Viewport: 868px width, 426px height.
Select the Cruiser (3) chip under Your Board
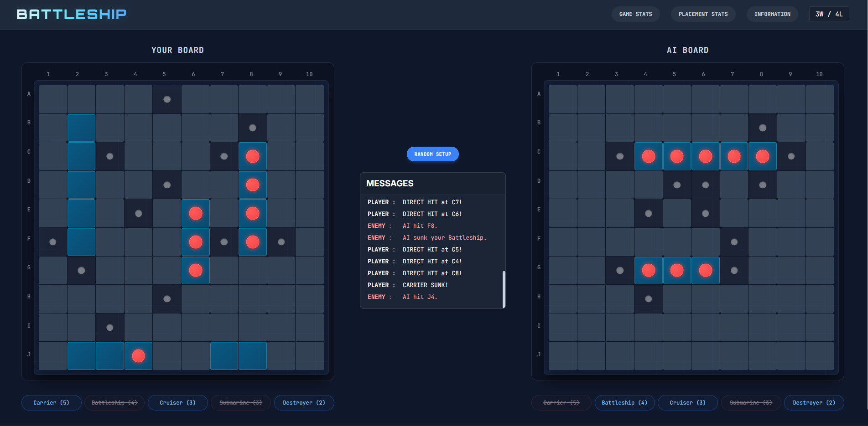pos(177,403)
